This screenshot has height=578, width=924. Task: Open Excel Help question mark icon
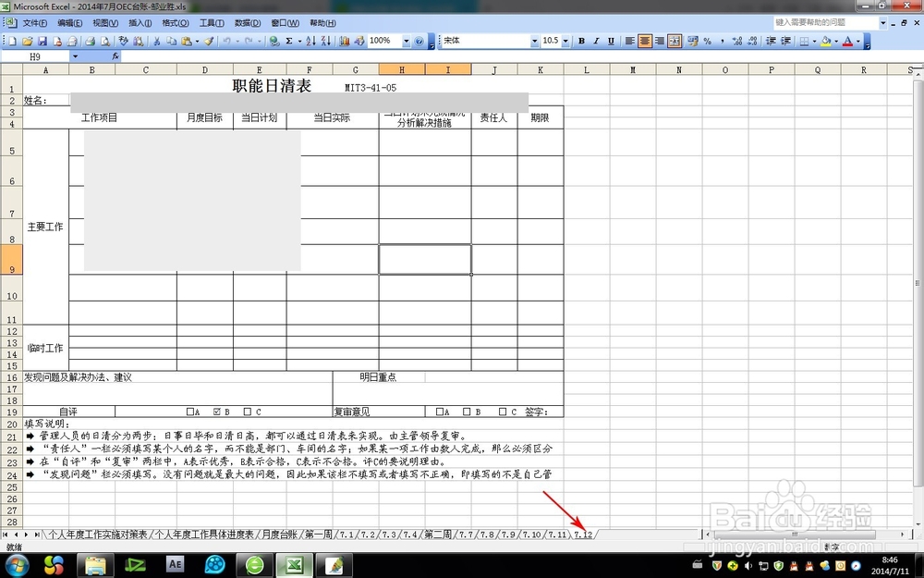(419, 41)
